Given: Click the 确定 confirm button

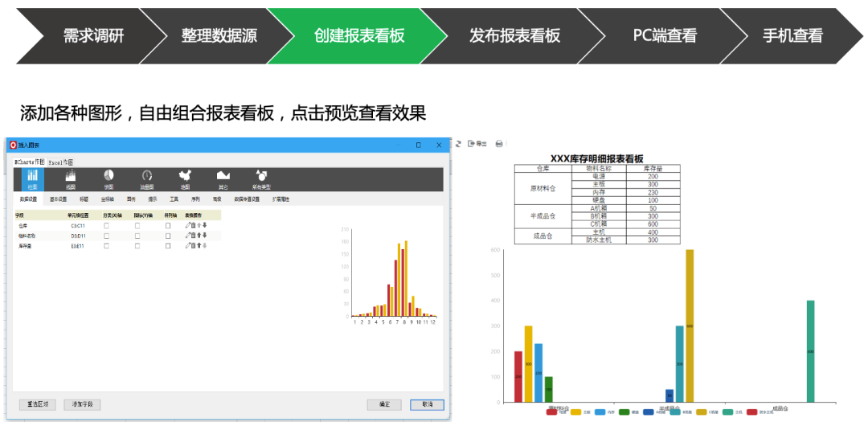Looking at the screenshot, I should 384,404.
